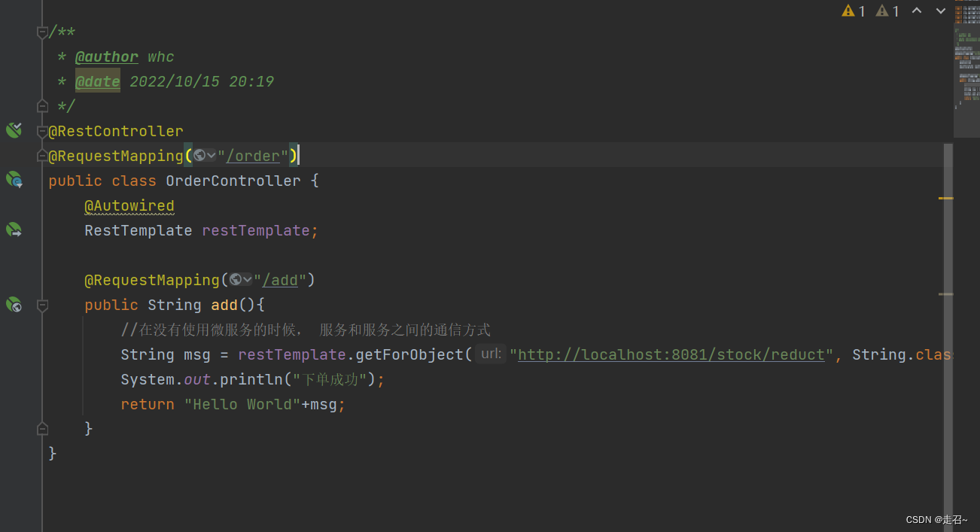The width and height of the screenshot is (980, 532).
Task: Click the add method name in declaration
Action: [x=224, y=305]
